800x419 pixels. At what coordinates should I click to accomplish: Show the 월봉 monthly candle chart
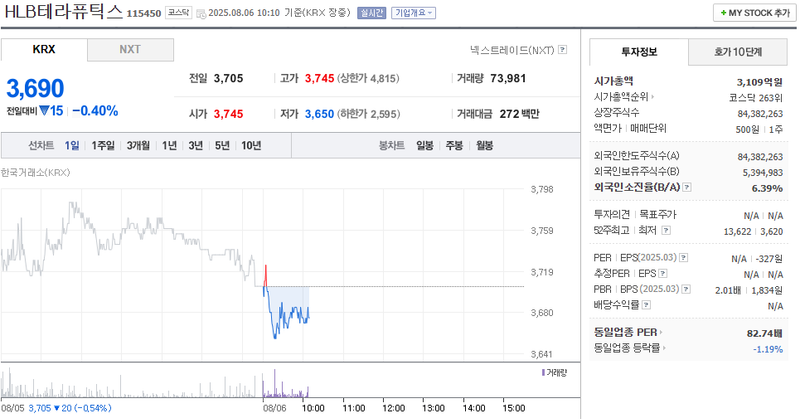point(485,145)
